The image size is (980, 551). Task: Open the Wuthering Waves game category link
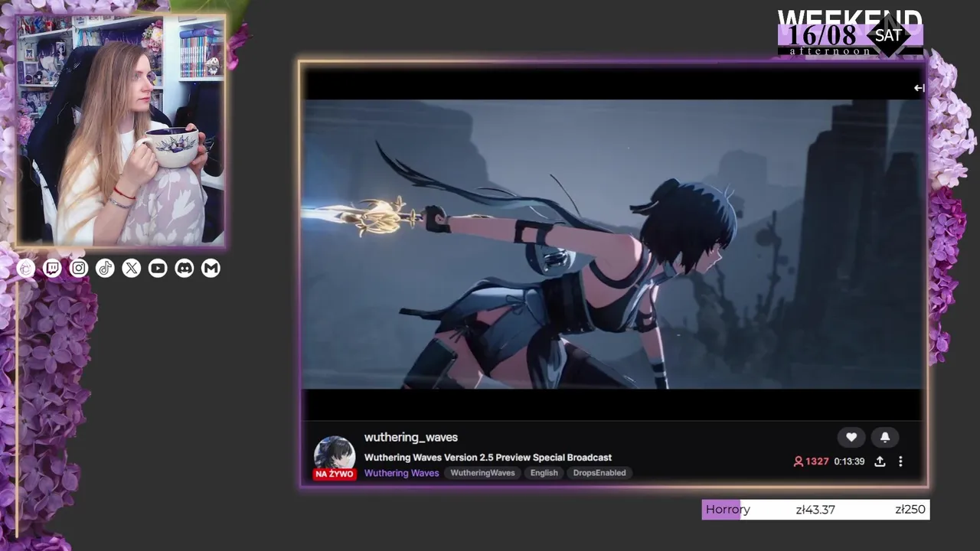tap(401, 473)
